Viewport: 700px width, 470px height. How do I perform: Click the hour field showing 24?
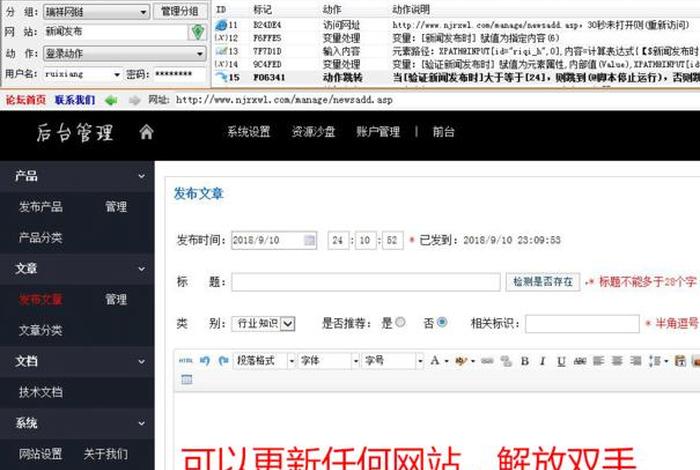pos(338,240)
